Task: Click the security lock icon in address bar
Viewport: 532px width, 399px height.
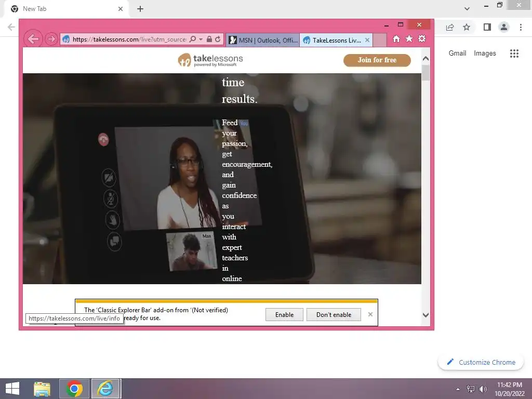Action: pos(209,39)
